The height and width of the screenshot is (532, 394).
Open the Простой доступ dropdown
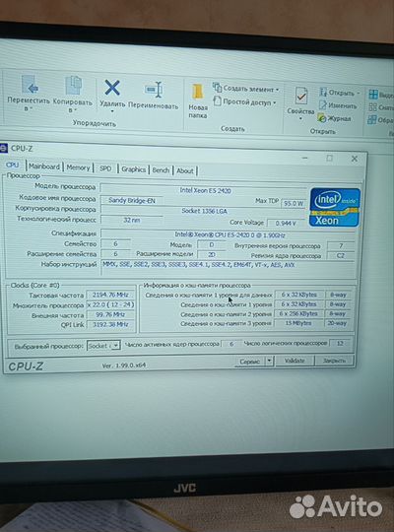pyautogui.click(x=244, y=101)
